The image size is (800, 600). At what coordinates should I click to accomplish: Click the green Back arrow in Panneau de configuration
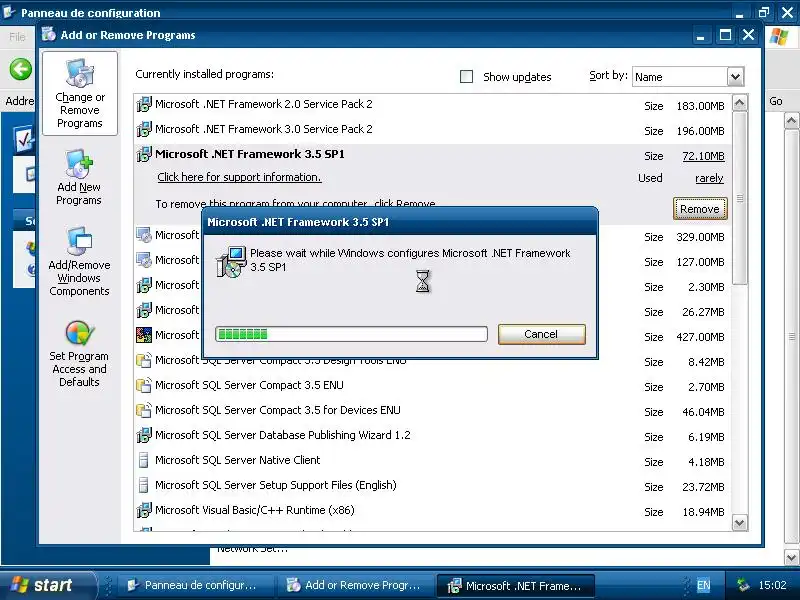(20, 69)
